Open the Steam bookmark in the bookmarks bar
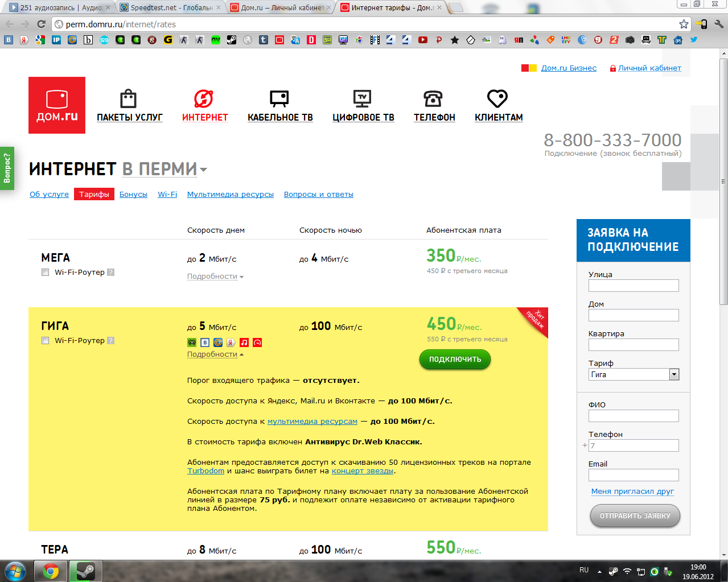Image resolution: width=728 pixels, height=582 pixels. [x=231, y=40]
